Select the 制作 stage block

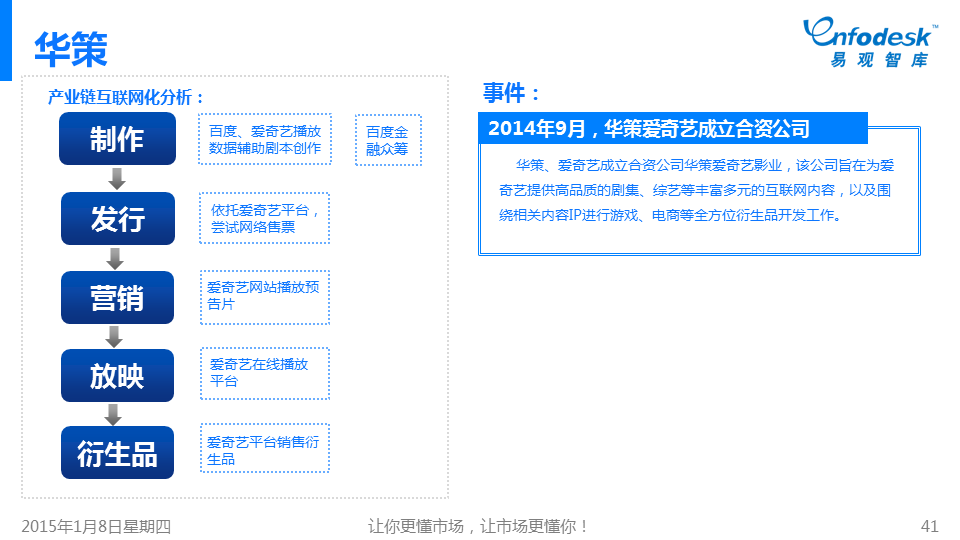point(117,139)
